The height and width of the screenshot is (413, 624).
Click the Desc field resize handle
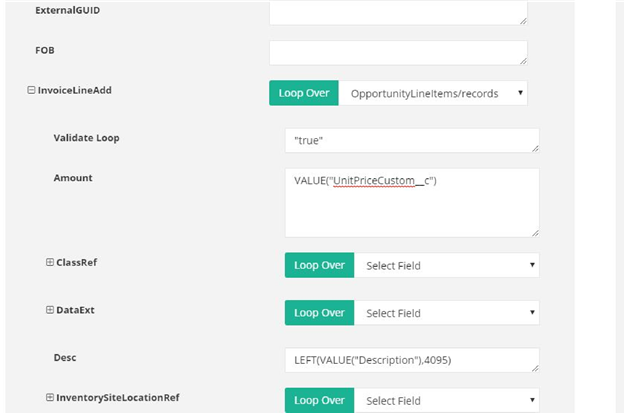535,368
